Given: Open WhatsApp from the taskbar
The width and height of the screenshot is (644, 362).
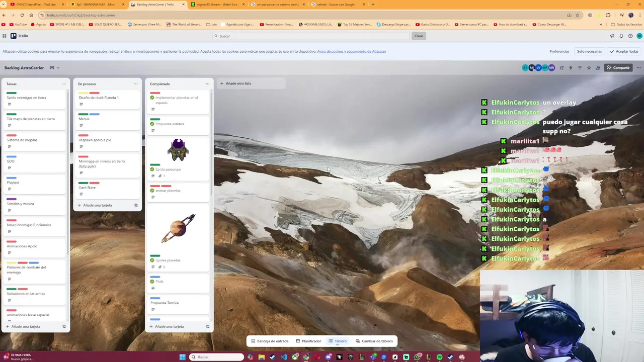Looking at the screenshot, I should click(418, 357).
